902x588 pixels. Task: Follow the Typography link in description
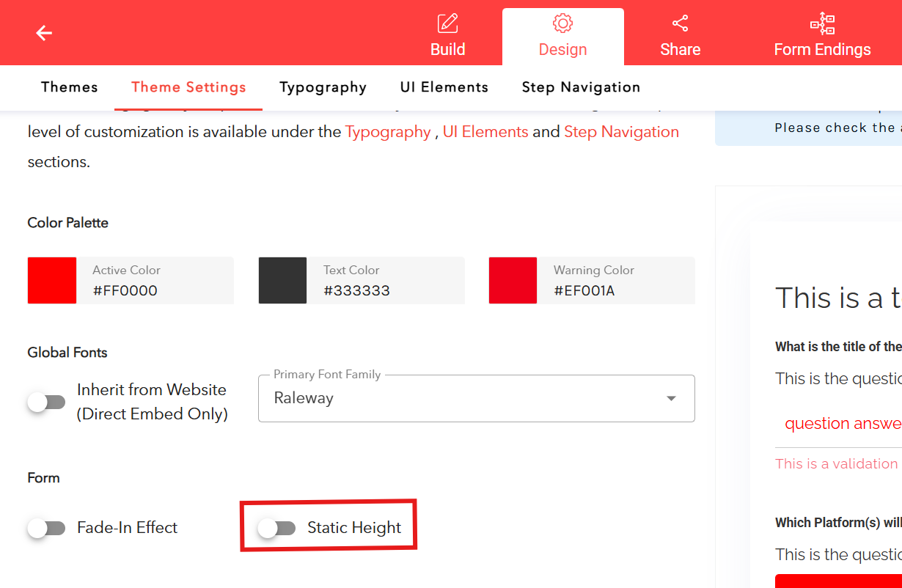[x=388, y=132]
